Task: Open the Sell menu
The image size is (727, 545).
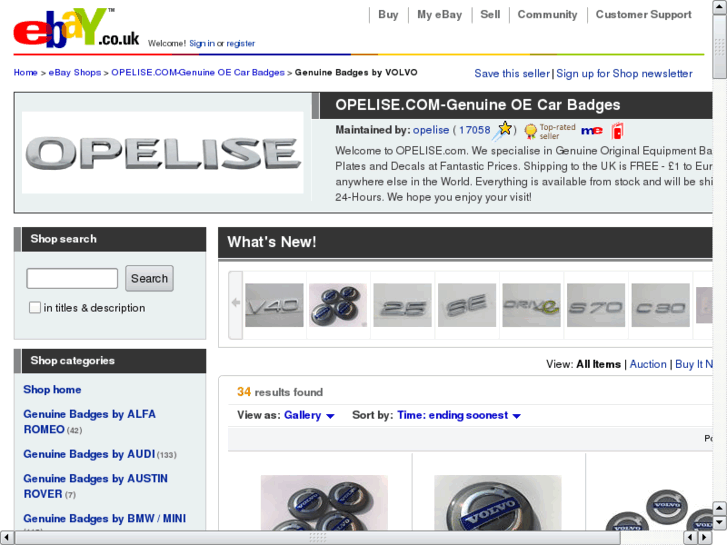Action: click(x=490, y=14)
